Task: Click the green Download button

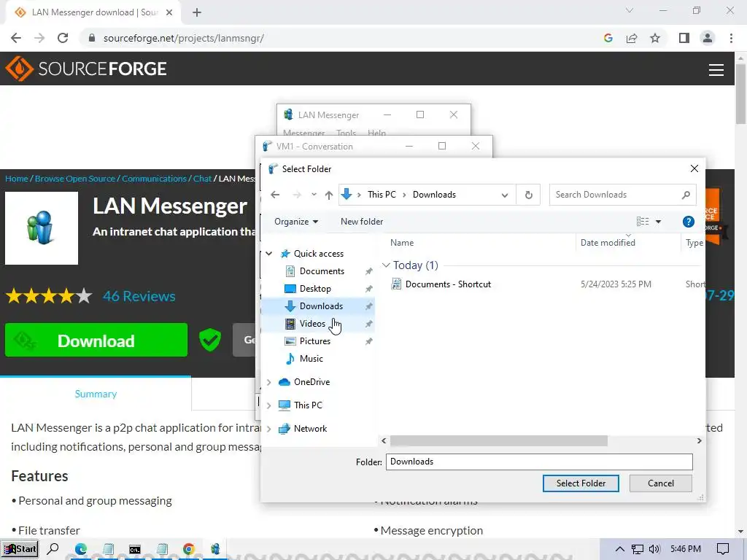Action: [x=96, y=340]
